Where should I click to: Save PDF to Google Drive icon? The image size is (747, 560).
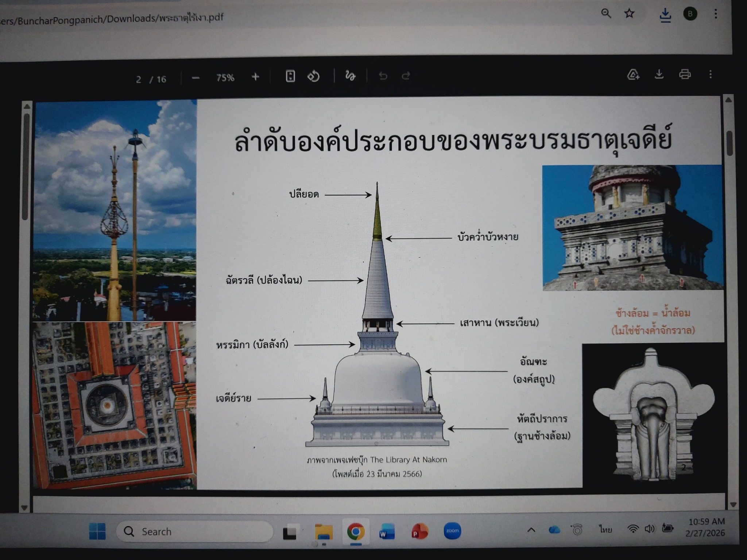(633, 75)
